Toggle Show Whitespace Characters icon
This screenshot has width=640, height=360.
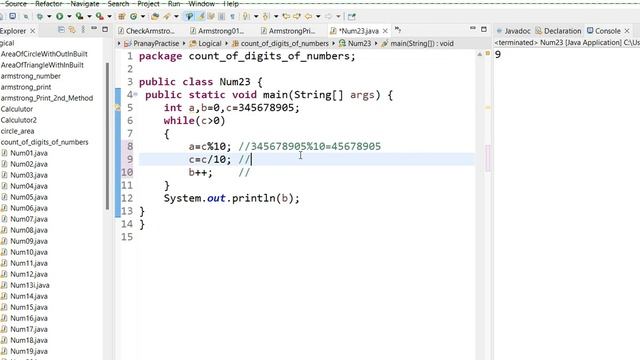[x=232, y=16]
